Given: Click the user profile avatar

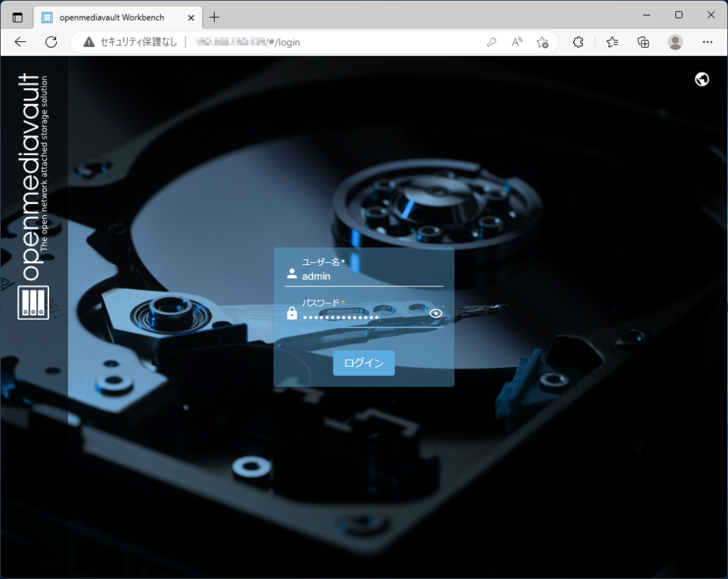Looking at the screenshot, I should (x=675, y=42).
